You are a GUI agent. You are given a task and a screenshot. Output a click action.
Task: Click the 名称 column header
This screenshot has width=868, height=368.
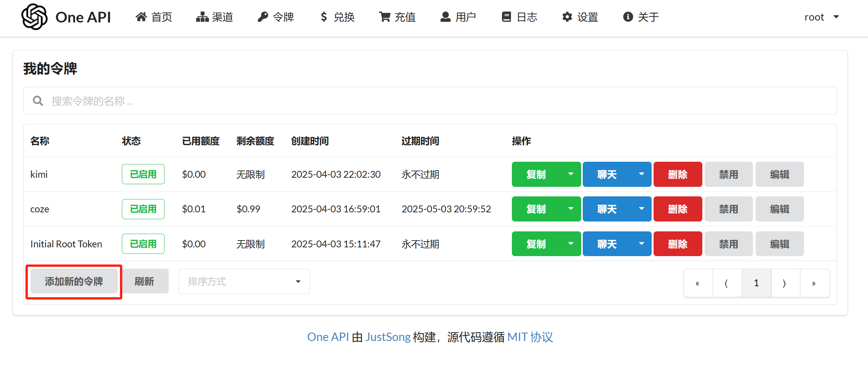[x=40, y=141]
